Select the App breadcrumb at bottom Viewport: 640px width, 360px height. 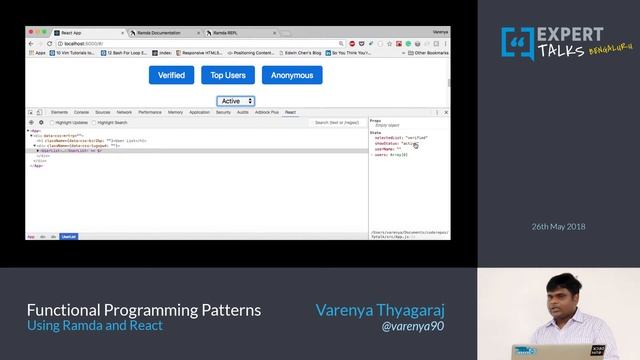(31, 237)
